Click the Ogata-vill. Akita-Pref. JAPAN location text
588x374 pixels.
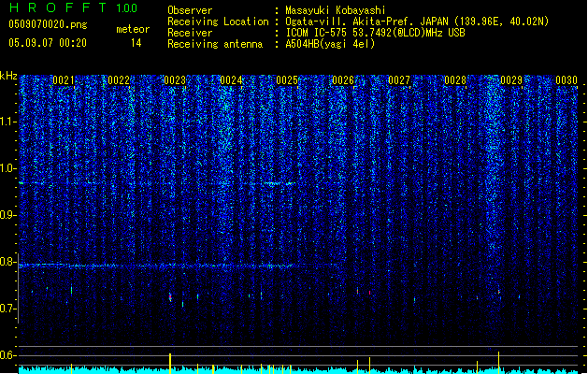tap(417, 22)
